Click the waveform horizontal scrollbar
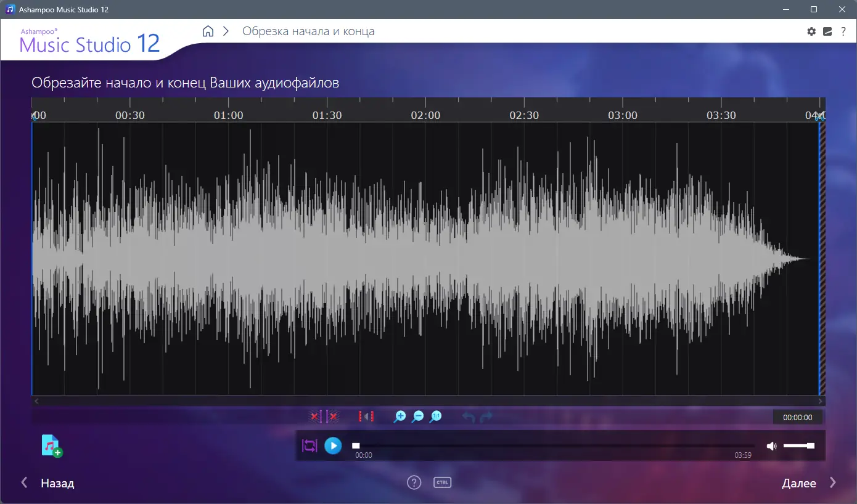This screenshot has height=504, width=857. pos(428,401)
